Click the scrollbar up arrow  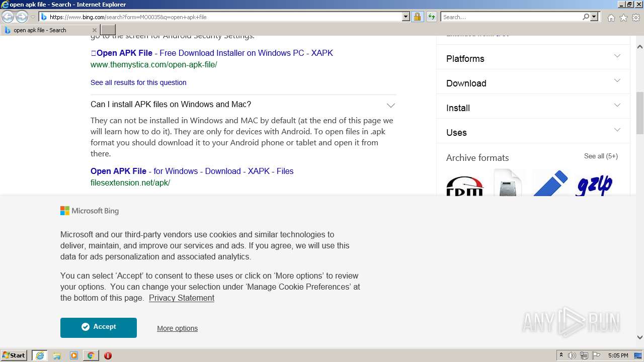click(x=639, y=47)
